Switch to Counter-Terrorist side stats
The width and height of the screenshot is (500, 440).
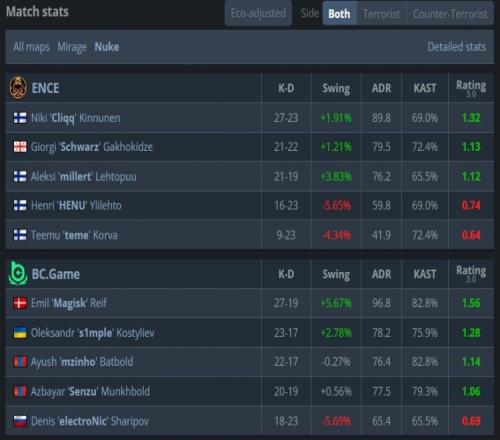point(450,14)
